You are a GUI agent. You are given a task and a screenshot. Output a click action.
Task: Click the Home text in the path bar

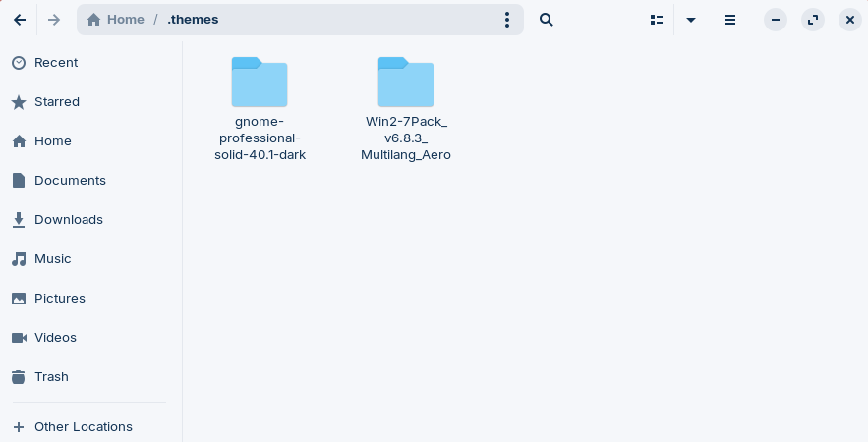pos(126,20)
